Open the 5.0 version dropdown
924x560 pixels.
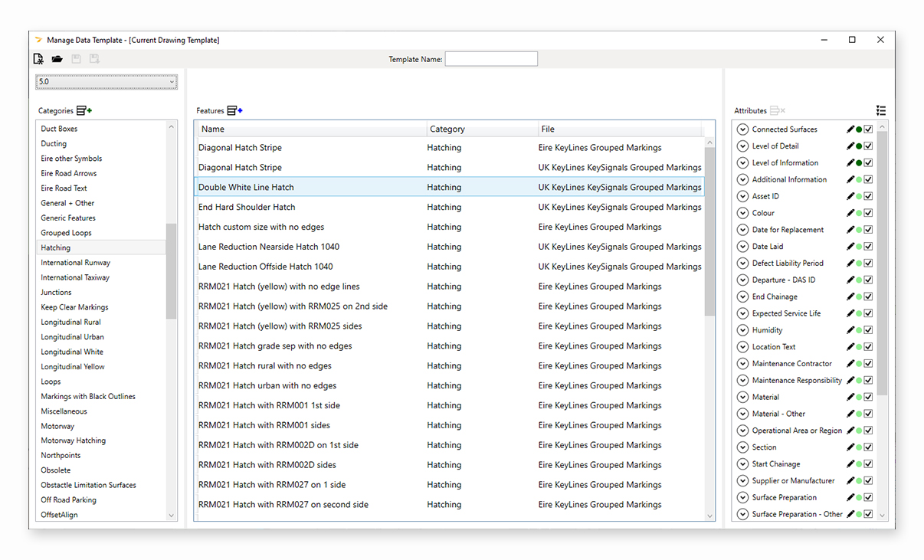(106, 81)
